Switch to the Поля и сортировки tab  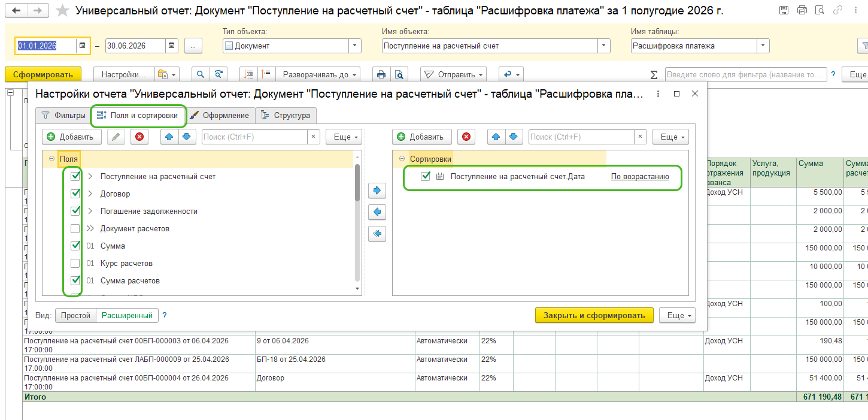tap(138, 115)
